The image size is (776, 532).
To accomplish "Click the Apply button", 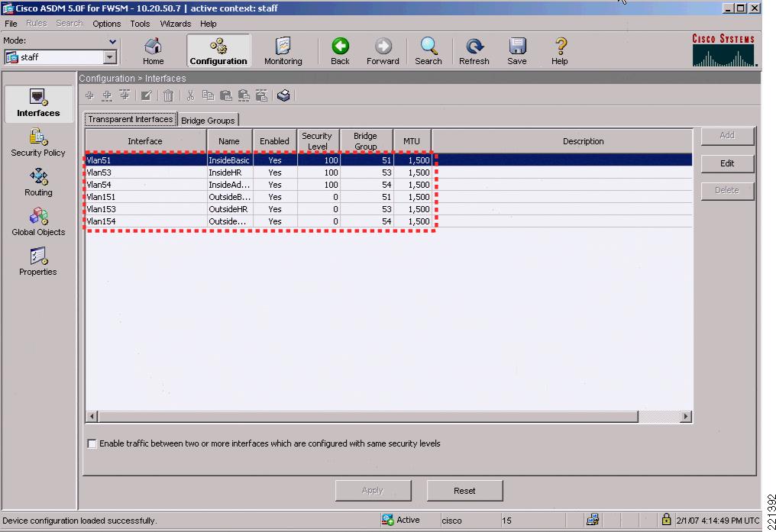I will 373,491.
